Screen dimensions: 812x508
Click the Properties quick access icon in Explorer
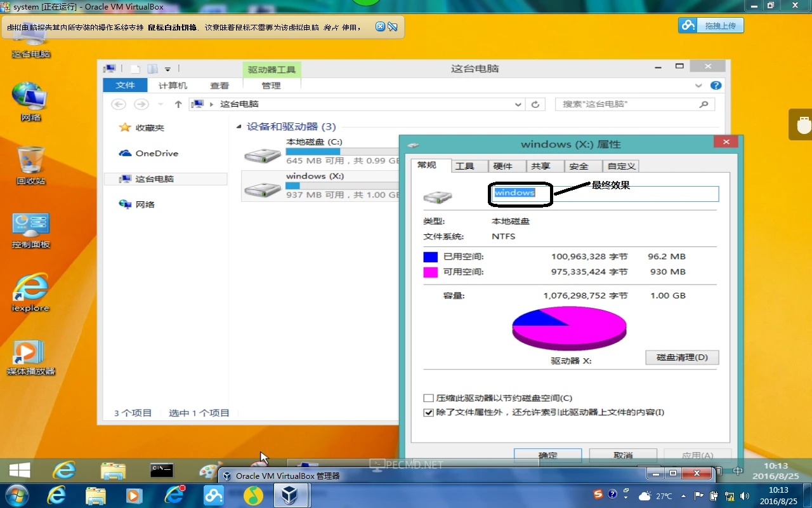(134, 69)
